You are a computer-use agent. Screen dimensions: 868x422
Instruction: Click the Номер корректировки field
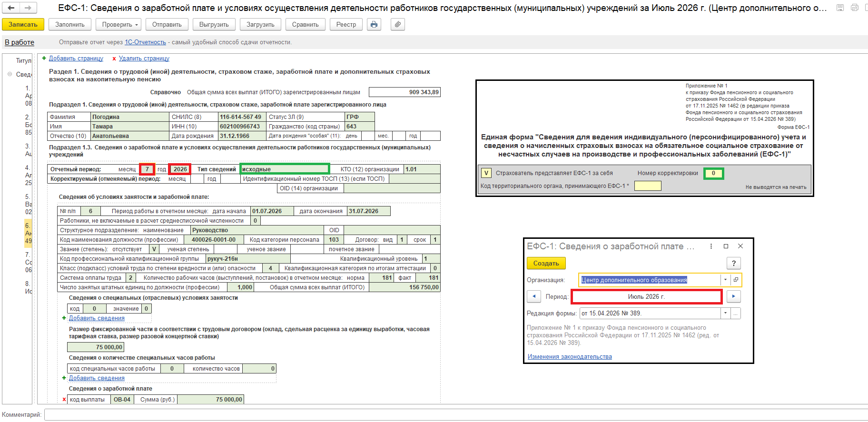[x=713, y=173]
